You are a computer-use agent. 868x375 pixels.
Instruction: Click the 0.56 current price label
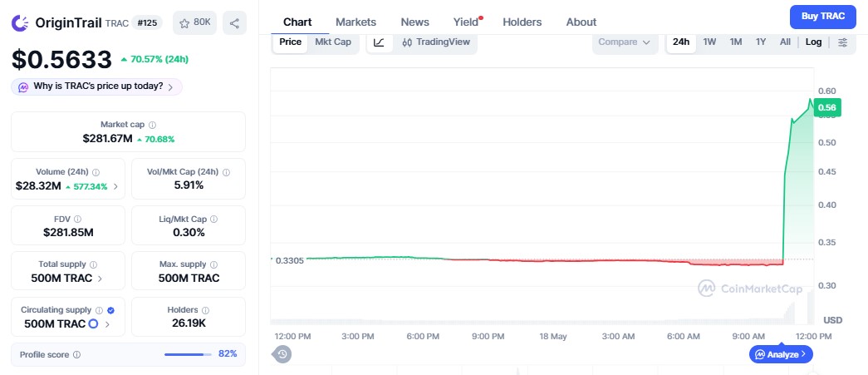(827, 107)
